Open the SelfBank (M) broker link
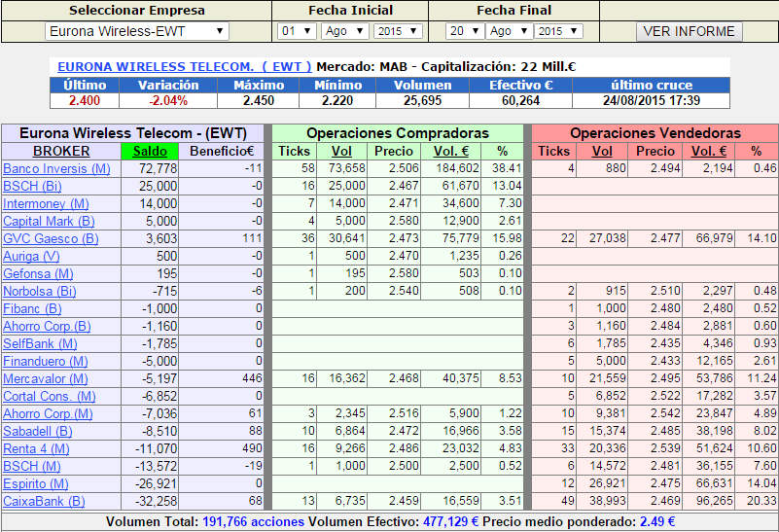Viewport: 779px width, 532px height. (x=40, y=343)
